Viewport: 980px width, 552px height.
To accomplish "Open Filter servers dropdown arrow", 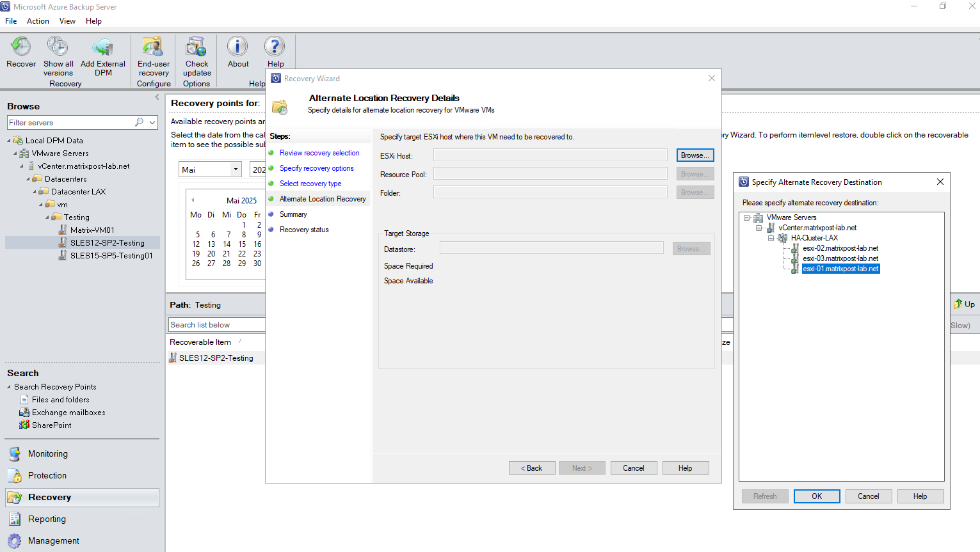I will pyautogui.click(x=152, y=122).
